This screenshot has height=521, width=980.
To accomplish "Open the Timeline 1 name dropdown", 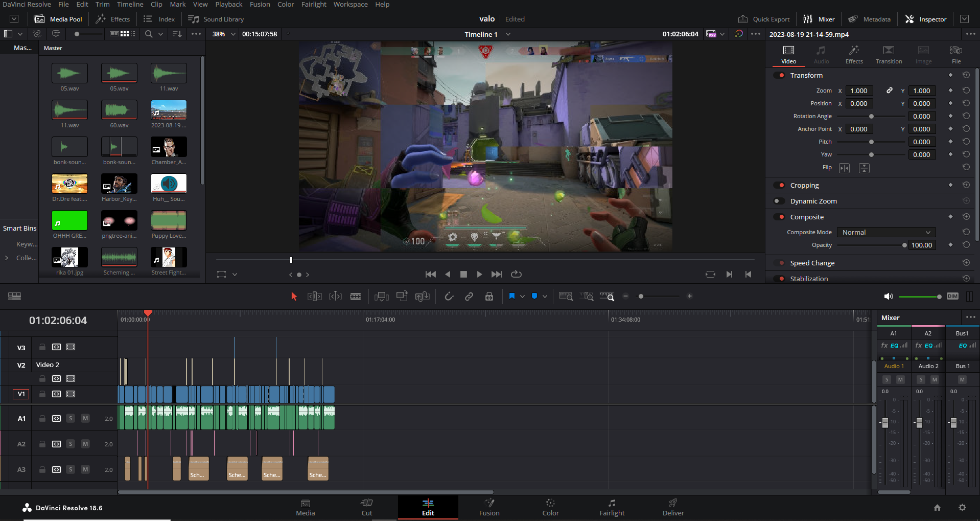I will (508, 34).
